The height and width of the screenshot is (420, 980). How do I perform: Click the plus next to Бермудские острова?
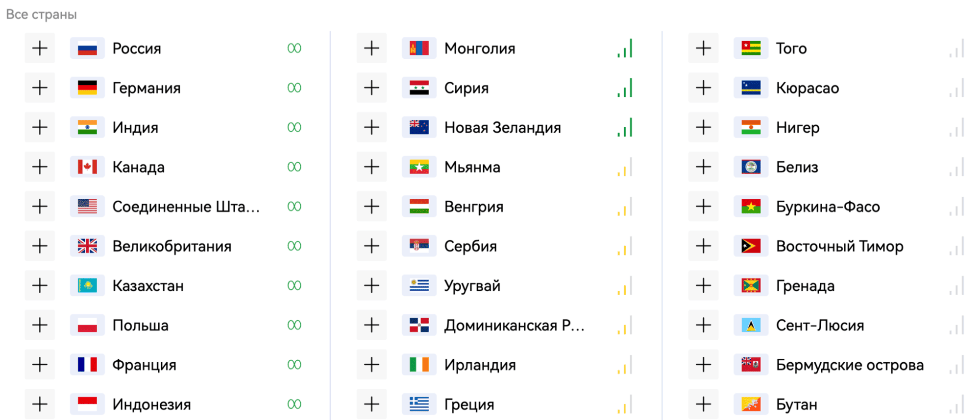[703, 365]
